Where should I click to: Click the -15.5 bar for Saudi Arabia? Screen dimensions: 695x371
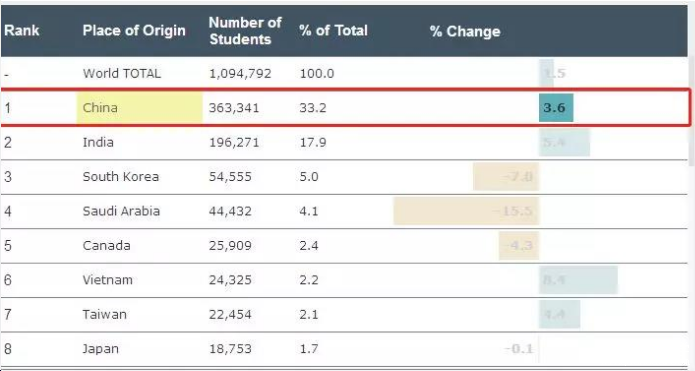(466, 211)
